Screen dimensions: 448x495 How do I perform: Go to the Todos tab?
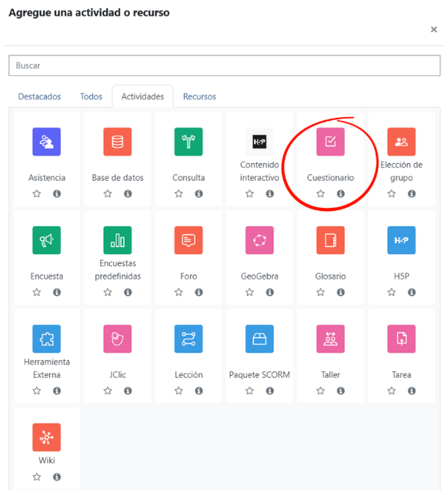(x=91, y=96)
